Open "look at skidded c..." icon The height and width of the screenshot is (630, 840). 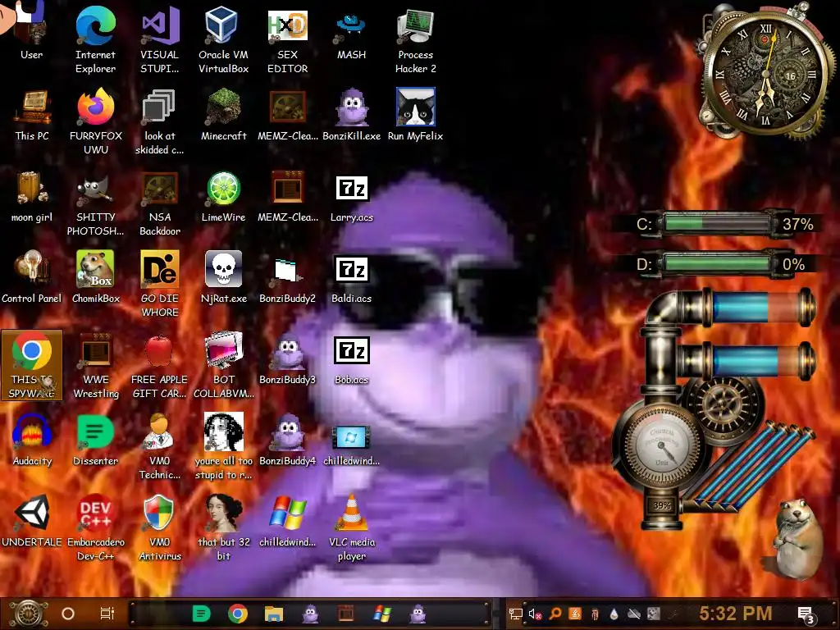coord(160,121)
